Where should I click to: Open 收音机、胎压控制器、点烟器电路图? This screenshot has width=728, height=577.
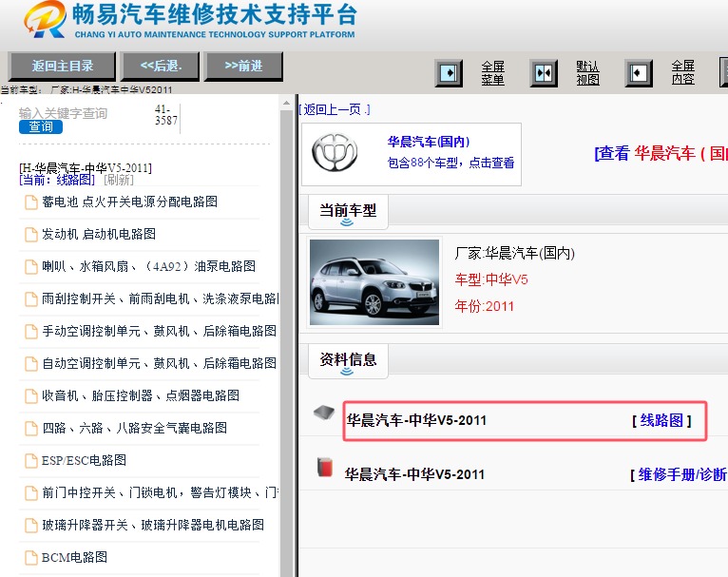(x=141, y=395)
